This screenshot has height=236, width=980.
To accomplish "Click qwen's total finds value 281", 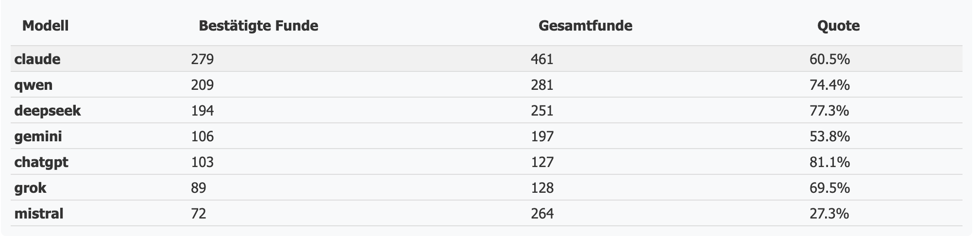I will (x=542, y=85).
